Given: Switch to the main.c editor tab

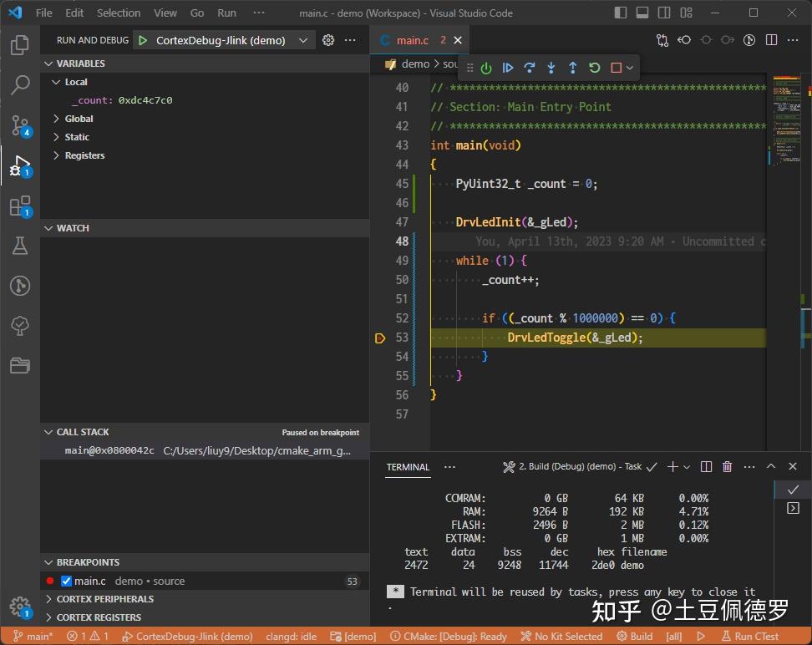Looking at the screenshot, I should coord(412,40).
